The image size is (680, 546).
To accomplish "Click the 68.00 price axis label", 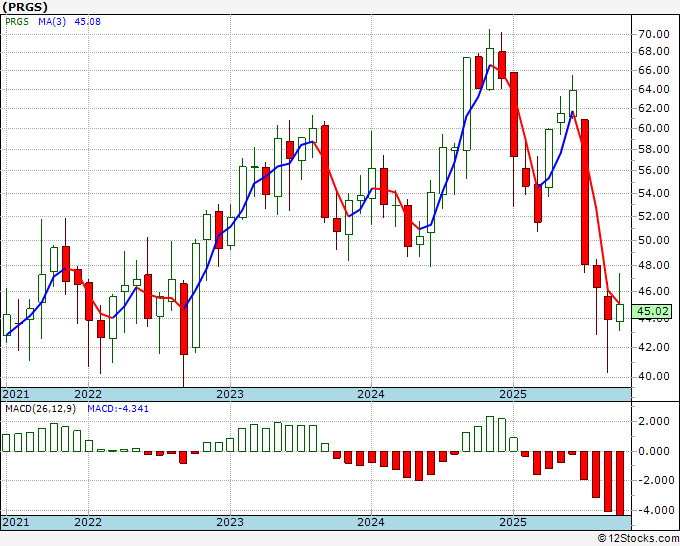I will (x=654, y=52).
